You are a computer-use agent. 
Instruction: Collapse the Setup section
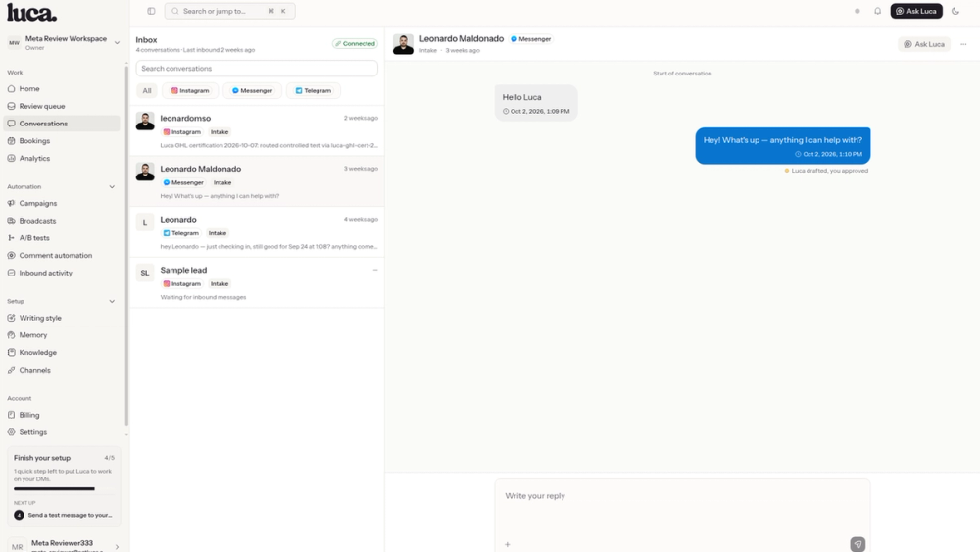pos(112,301)
